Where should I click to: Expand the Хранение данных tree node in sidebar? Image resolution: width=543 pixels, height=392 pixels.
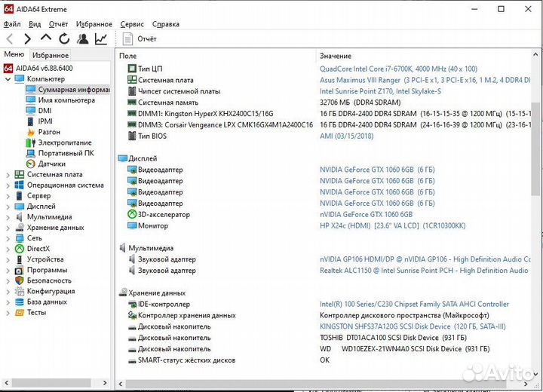(8, 228)
